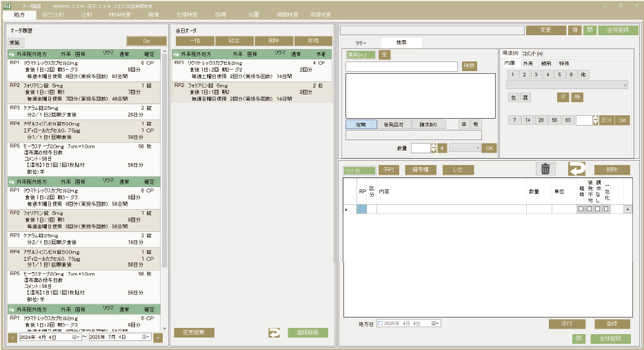Tick the 一包化 checkbox in the grid row

[x=606, y=209]
